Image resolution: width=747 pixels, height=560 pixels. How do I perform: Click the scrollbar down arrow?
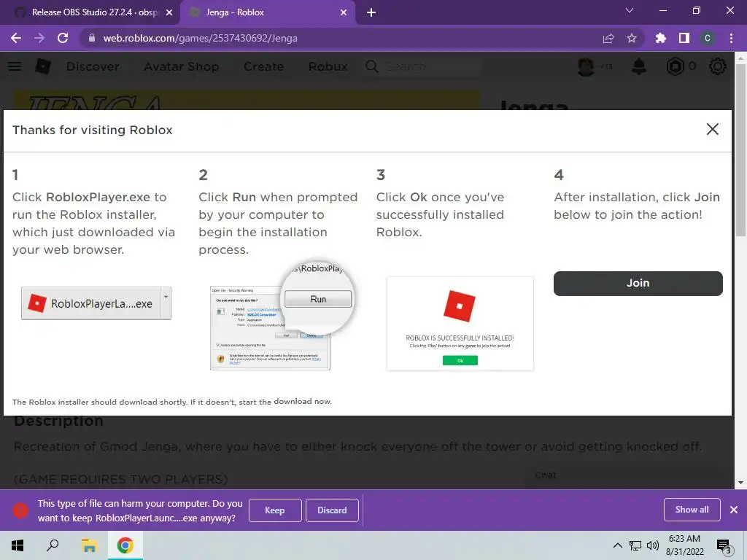click(x=740, y=483)
